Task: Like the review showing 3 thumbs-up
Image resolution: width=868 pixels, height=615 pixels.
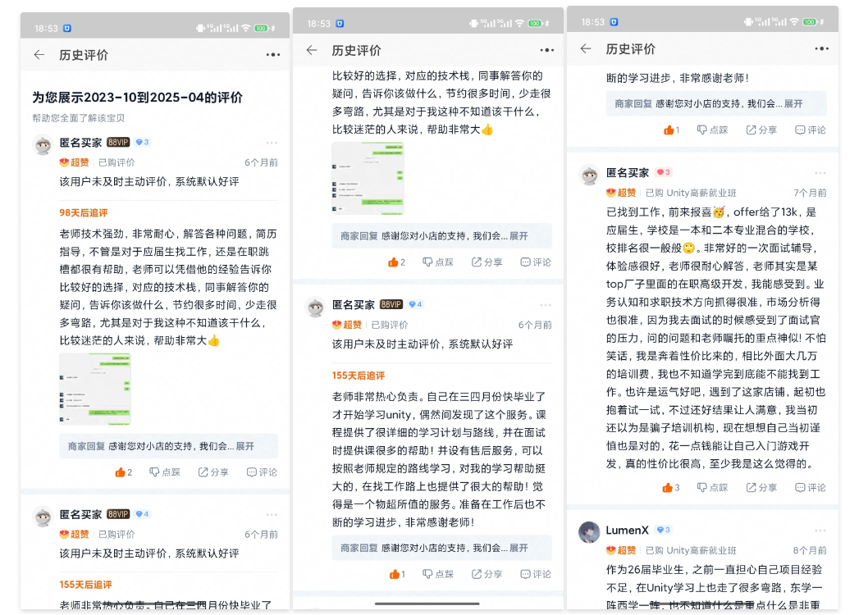Action: pyautogui.click(x=670, y=487)
